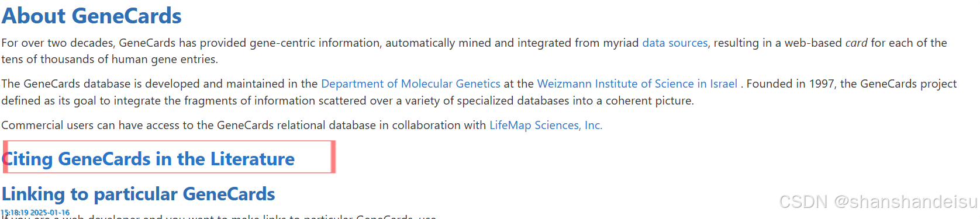Click 'tens of thousands of human gene entries' text
Screen dimensions: 980x219
click(x=109, y=59)
